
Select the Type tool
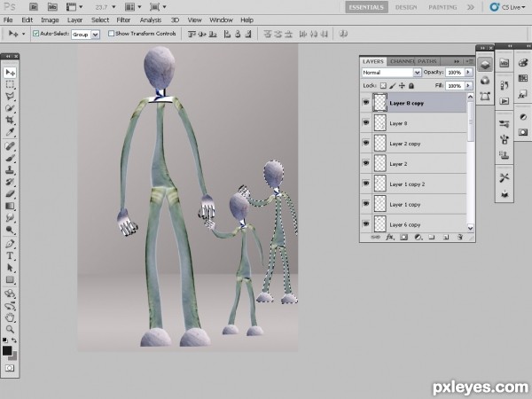10,255
